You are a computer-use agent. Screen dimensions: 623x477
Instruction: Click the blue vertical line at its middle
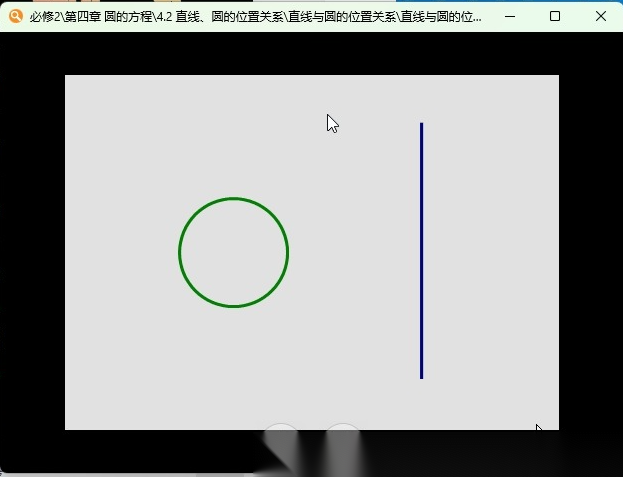point(421,250)
